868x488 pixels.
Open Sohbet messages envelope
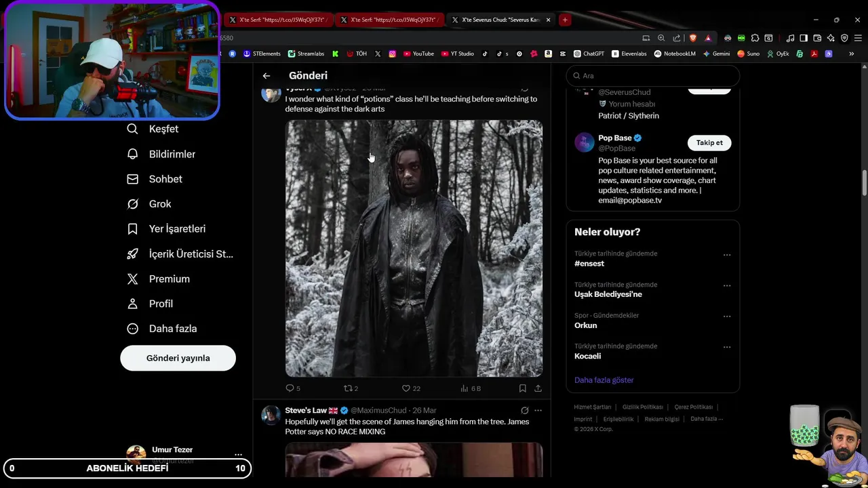[x=155, y=179]
